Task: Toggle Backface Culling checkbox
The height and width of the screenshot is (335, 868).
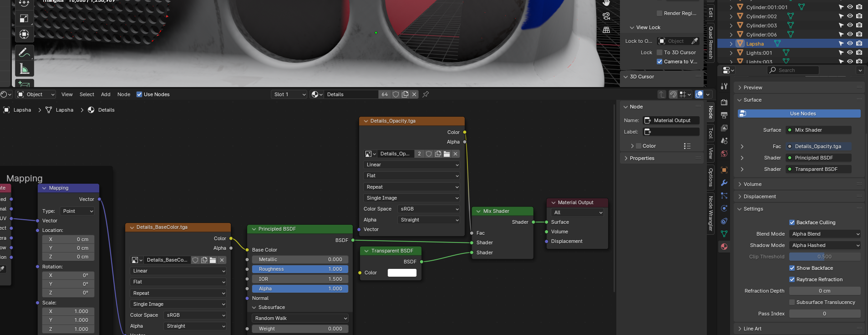Action: [792, 222]
